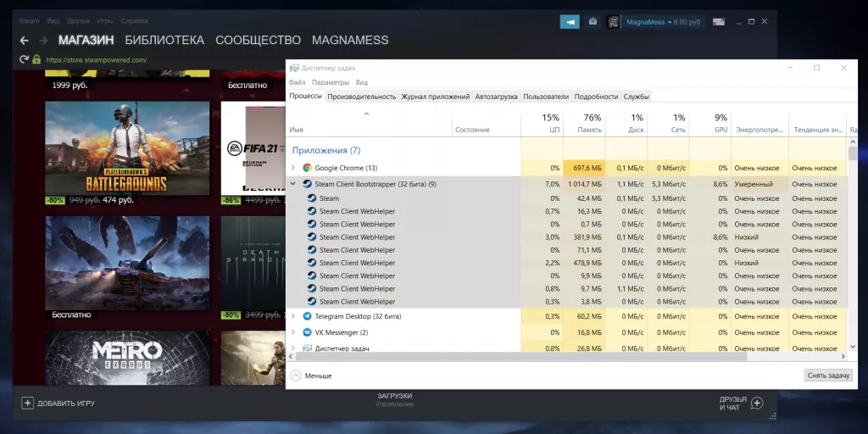This screenshot has height=434, width=868.
Task: Select the Процессы tab
Action: [305, 96]
